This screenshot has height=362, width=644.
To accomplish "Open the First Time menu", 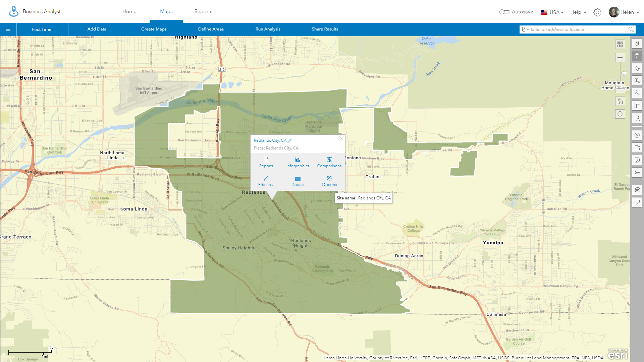I will coord(42,29).
